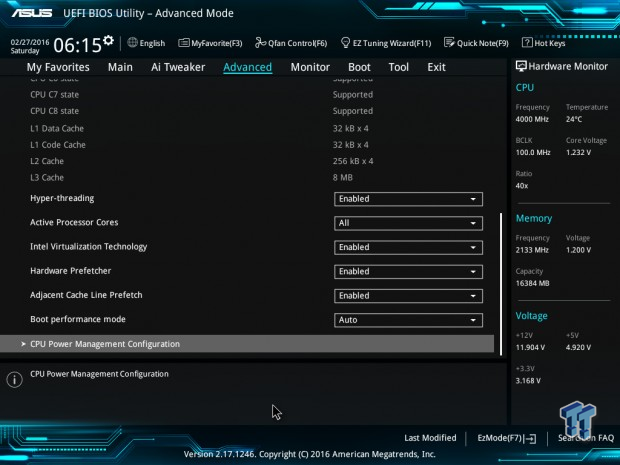Image resolution: width=620 pixels, height=465 pixels.
Task: Click the Adjacent Cache Line Prefetch label
Action: tap(86, 295)
